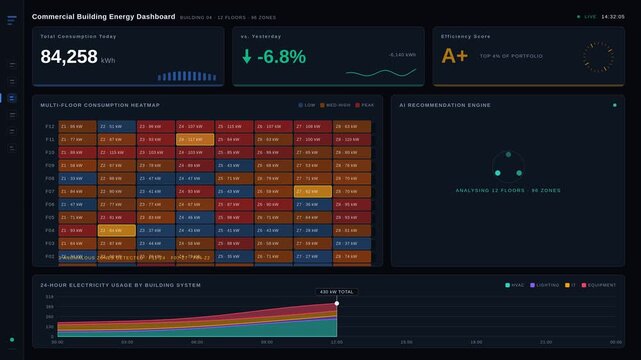Open the blue menu icon atop the sidebar
The height and width of the screenshot is (360, 641).
point(12,20)
